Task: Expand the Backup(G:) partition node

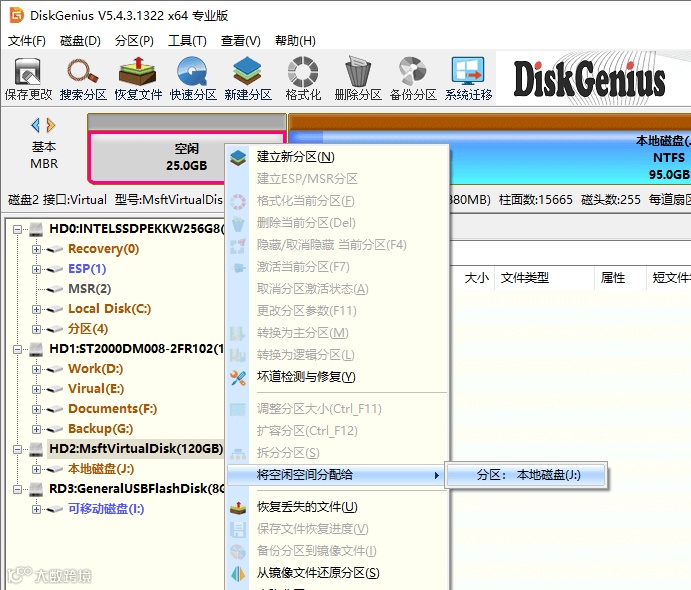Action: pyautogui.click(x=36, y=430)
